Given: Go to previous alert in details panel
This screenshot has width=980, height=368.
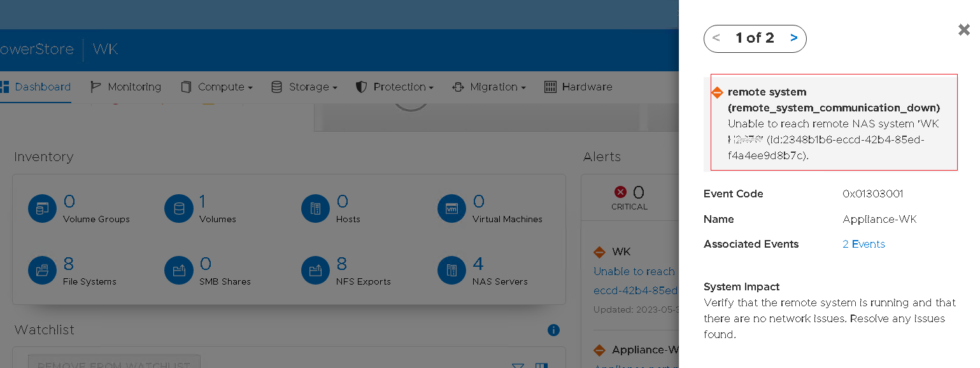Looking at the screenshot, I should [x=716, y=38].
